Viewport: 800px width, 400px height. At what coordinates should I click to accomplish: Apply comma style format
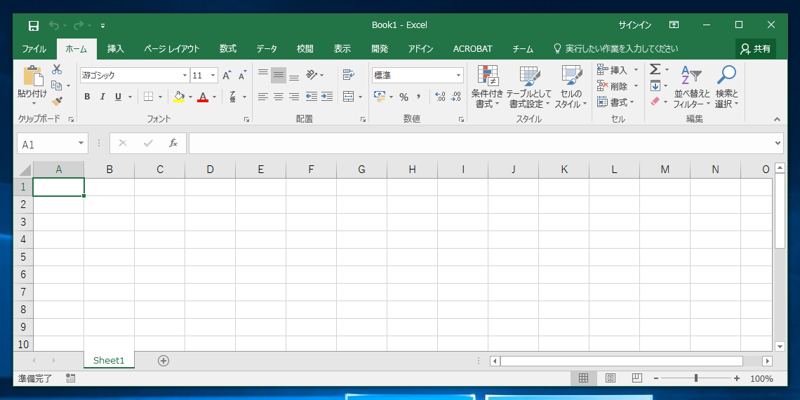[x=418, y=96]
